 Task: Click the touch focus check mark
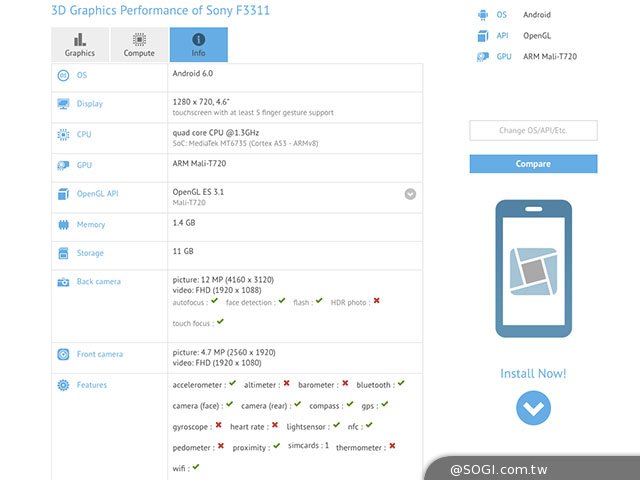pos(220,322)
